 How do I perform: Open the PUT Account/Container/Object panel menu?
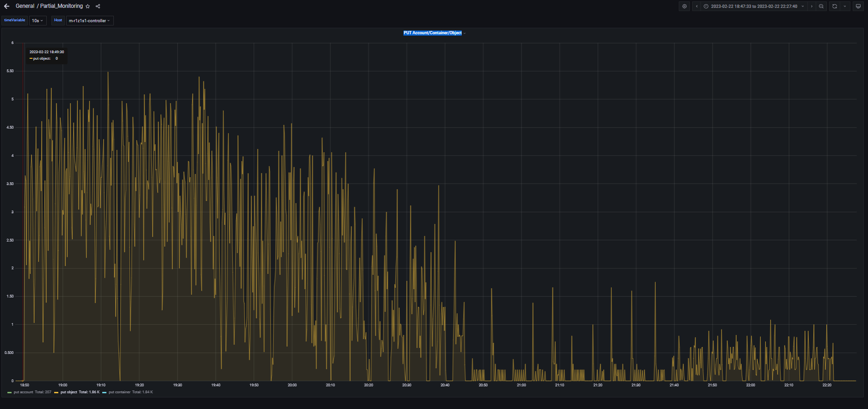tap(433, 33)
